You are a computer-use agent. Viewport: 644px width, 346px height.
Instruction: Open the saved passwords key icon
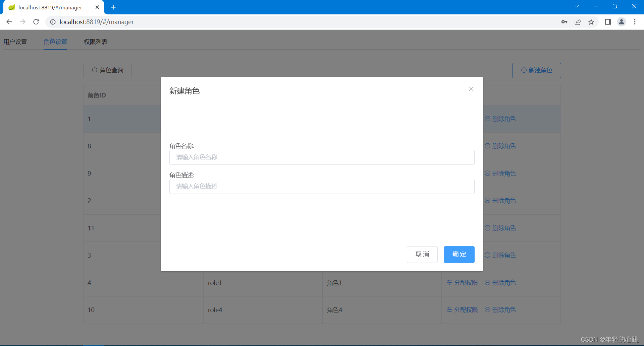pyautogui.click(x=564, y=22)
